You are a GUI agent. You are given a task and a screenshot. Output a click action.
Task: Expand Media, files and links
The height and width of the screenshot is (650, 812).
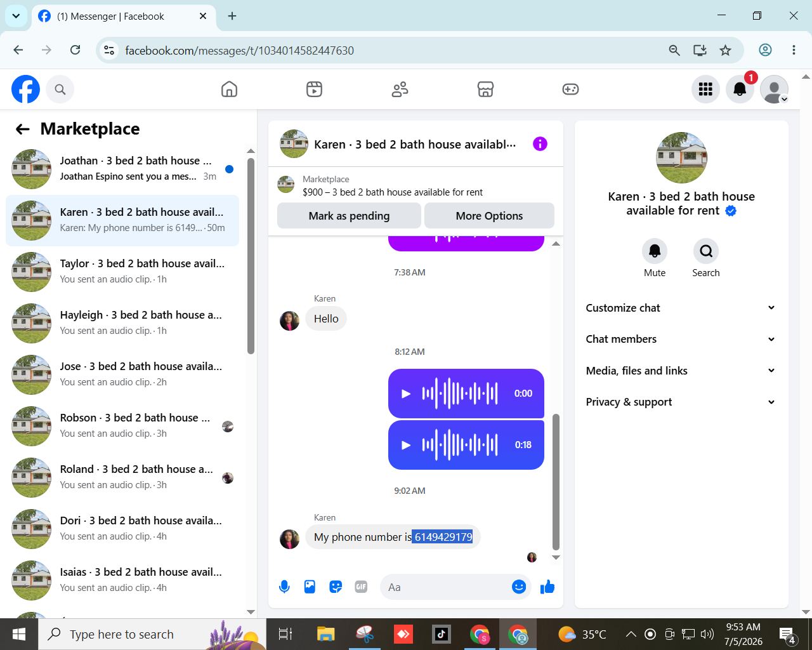coord(680,371)
